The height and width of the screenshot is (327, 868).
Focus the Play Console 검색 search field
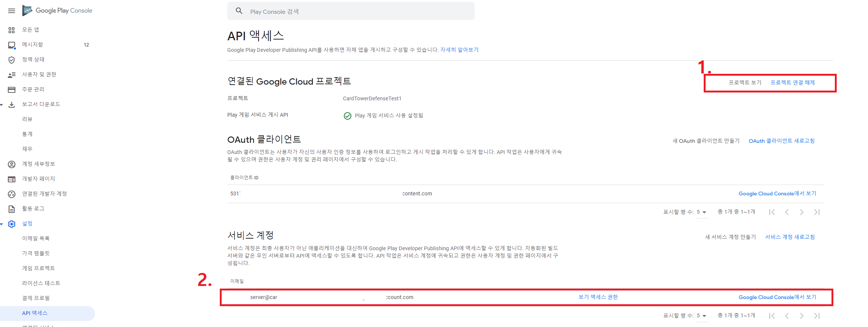351,11
